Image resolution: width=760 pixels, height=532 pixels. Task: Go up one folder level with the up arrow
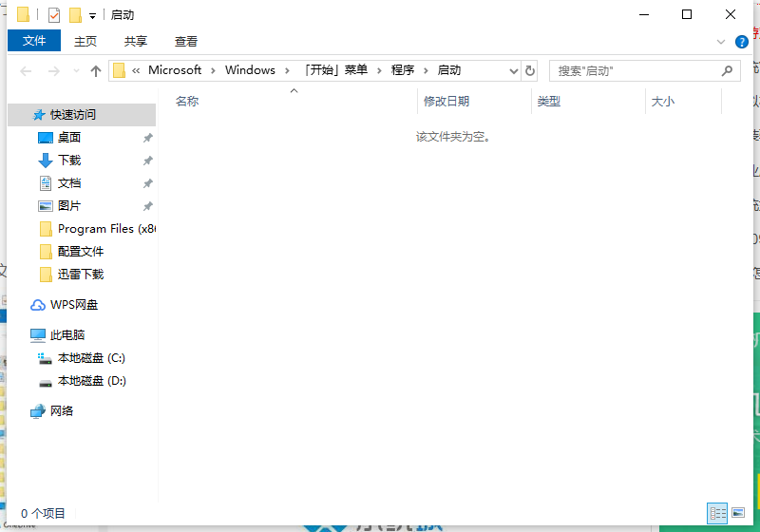tap(96, 71)
